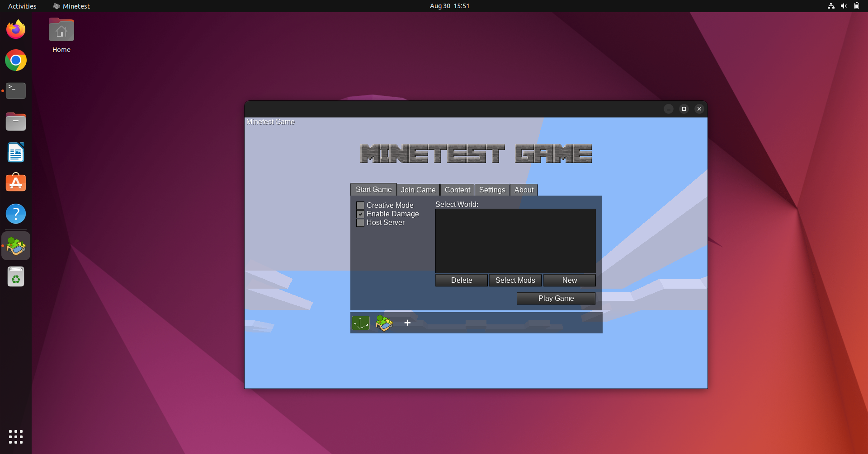Click the Play Game button

pyautogui.click(x=556, y=298)
